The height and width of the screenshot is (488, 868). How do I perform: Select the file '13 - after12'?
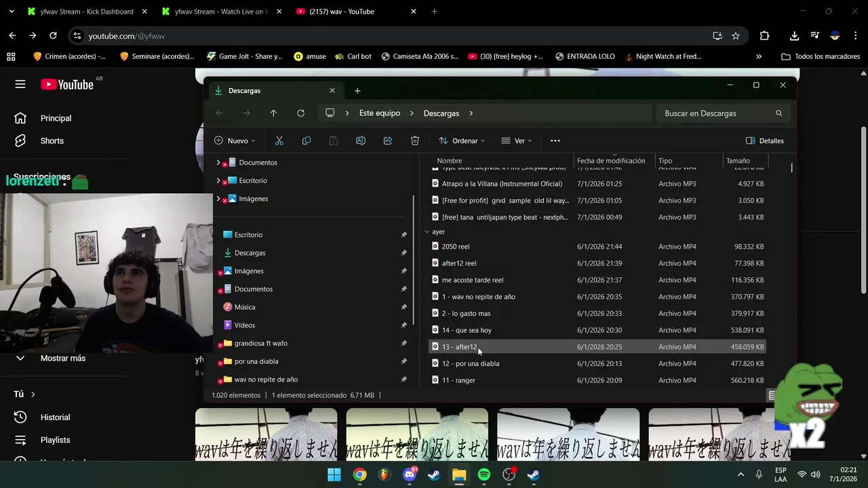click(598, 347)
